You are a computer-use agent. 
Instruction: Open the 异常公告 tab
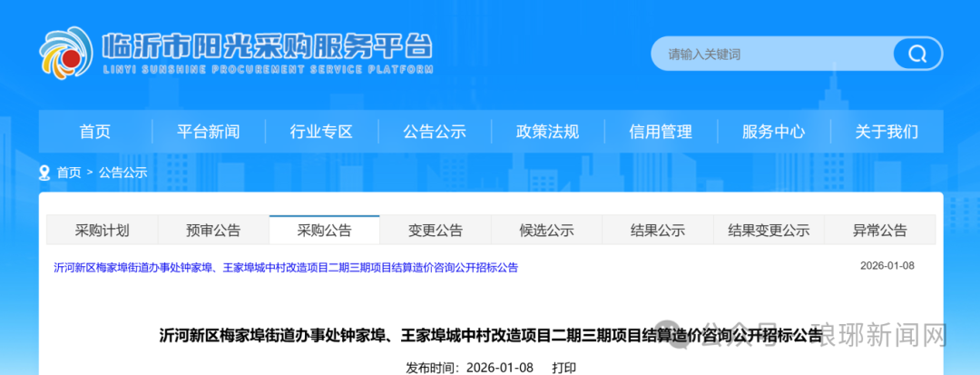coord(879,231)
